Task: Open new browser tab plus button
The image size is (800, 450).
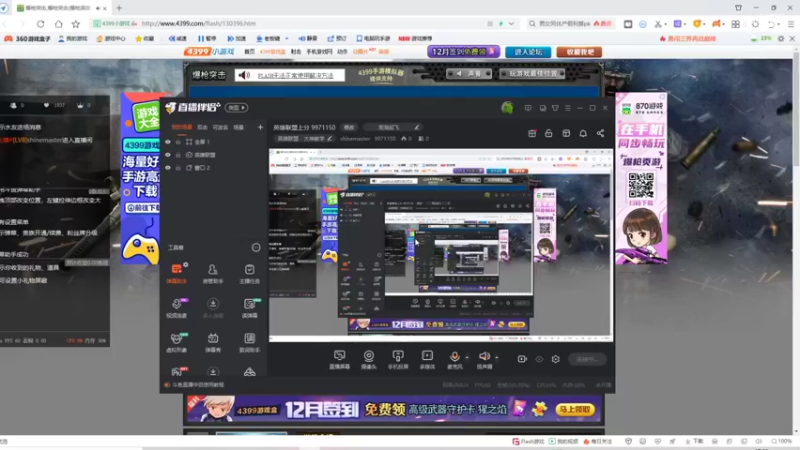Action: [119, 8]
